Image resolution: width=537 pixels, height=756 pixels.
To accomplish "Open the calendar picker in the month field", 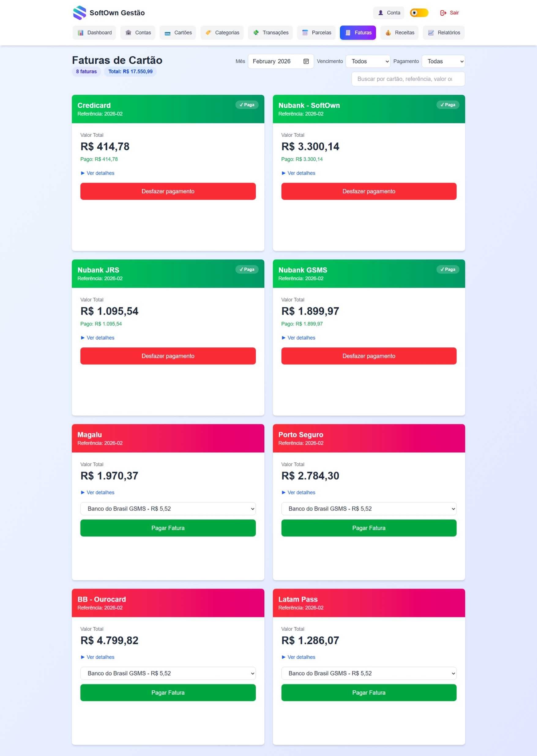I will point(306,61).
